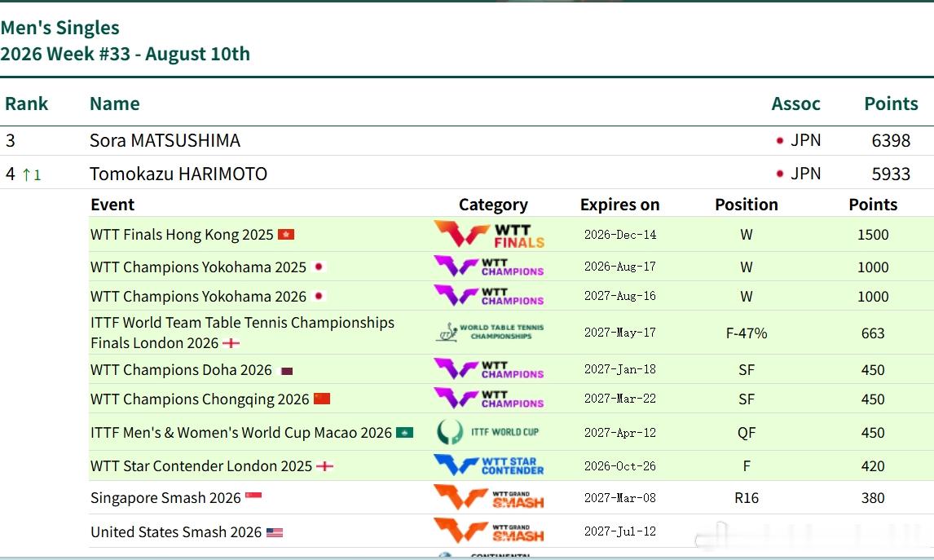Open WTT Champions Yokohama 2025 event
The image size is (934, 560).
point(198,267)
